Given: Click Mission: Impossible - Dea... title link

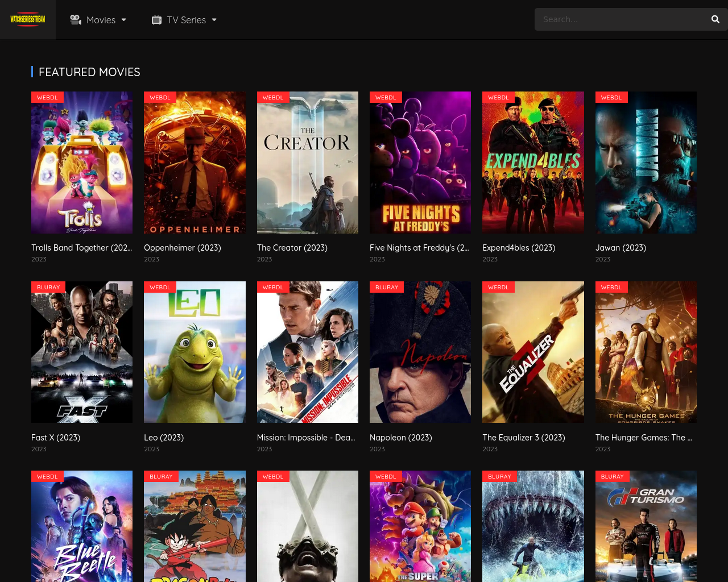Looking at the screenshot, I should 306,438.
